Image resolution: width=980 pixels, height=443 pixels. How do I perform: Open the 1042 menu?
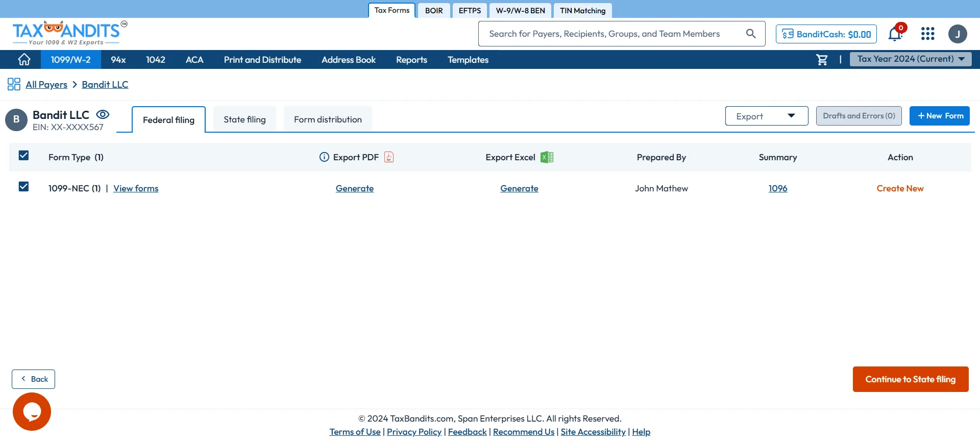[x=156, y=60]
